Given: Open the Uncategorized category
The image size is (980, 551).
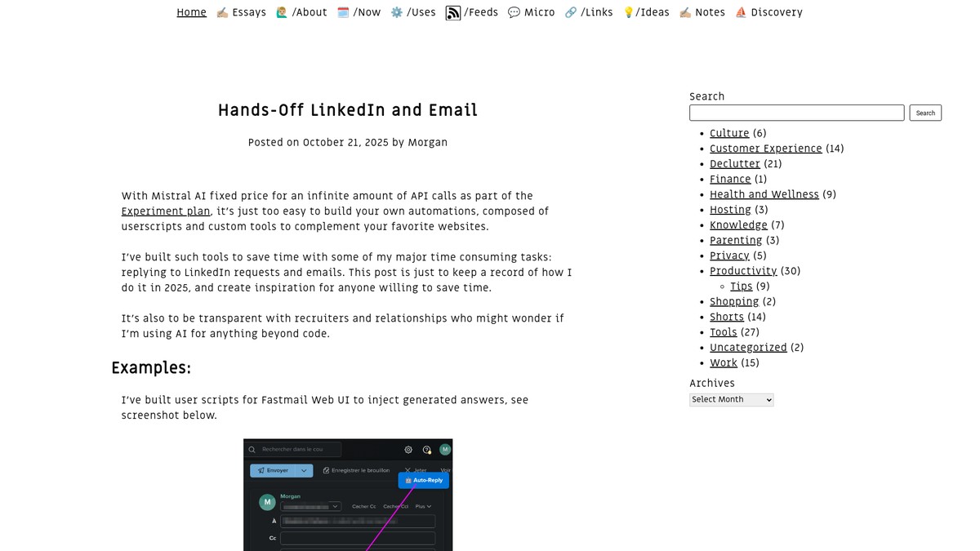Looking at the screenshot, I should coord(748,348).
